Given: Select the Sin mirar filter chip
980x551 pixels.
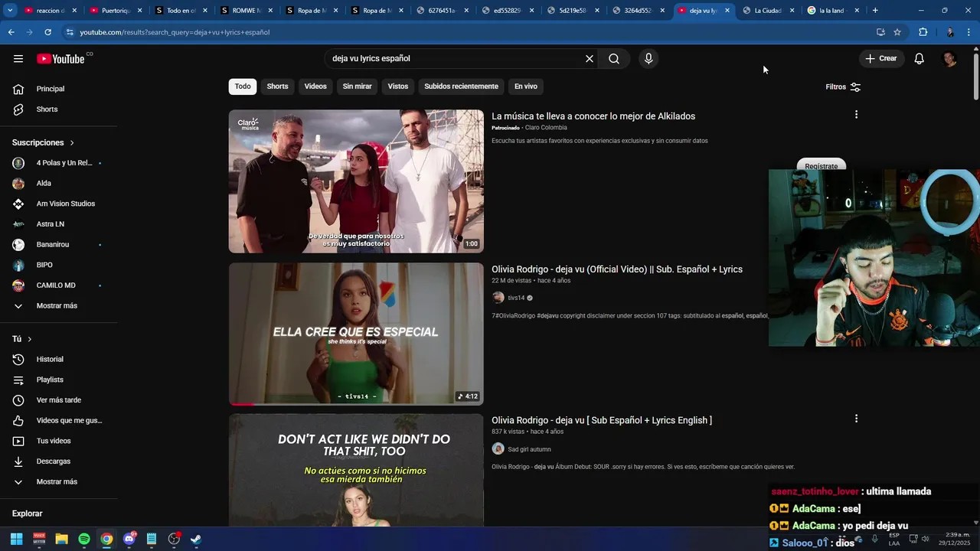Looking at the screenshot, I should 357,86.
